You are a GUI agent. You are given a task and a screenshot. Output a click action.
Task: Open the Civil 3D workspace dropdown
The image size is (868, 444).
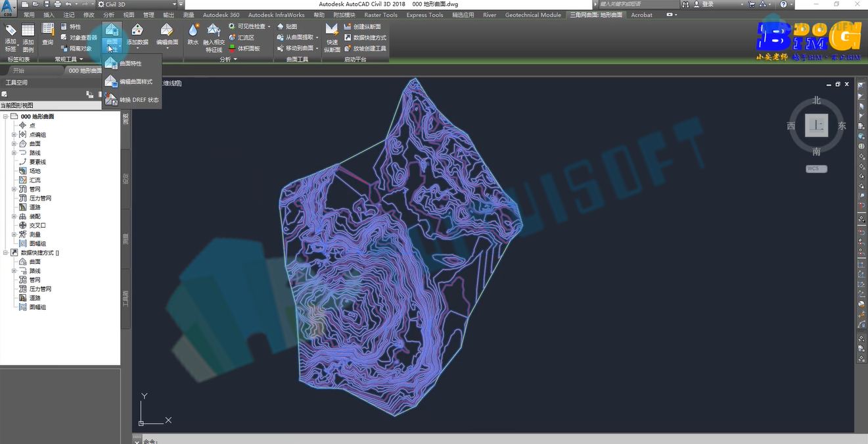140,5
